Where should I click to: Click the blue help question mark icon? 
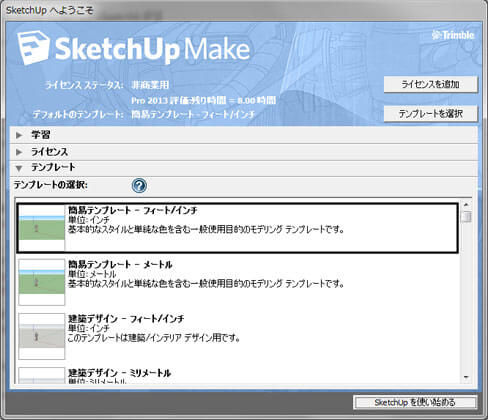139,185
